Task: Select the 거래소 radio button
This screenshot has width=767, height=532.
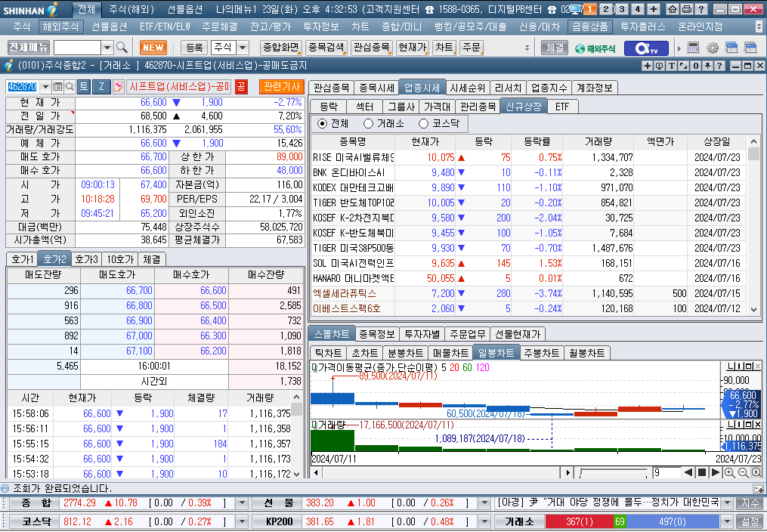Action: click(x=368, y=124)
